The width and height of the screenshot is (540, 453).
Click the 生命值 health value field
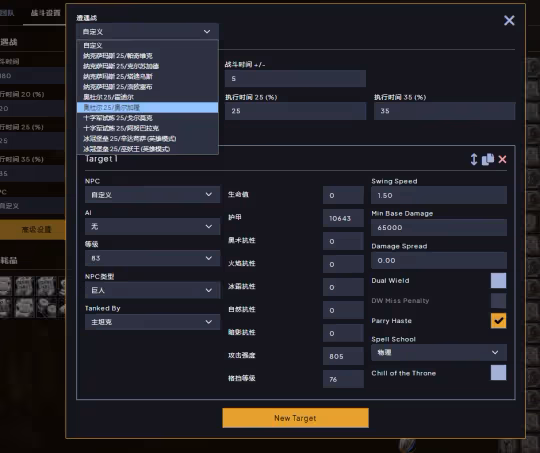(x=343, y=195)
